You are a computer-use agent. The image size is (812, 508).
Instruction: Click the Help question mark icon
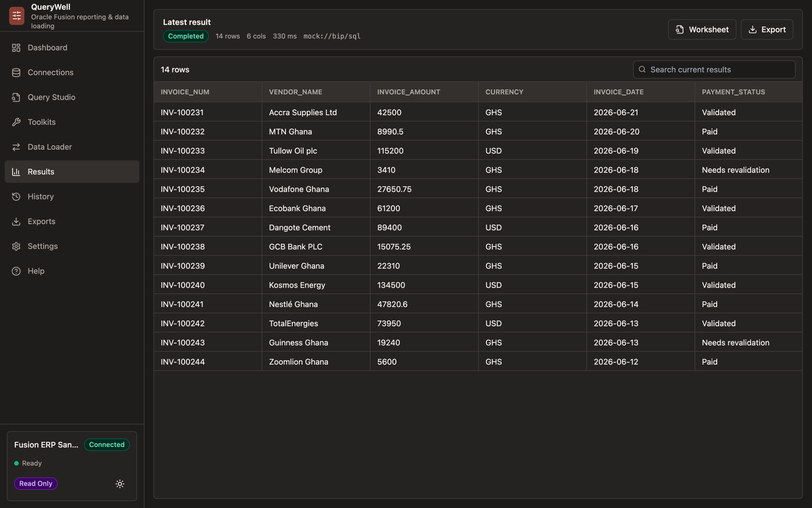click(x=16, y=271)
